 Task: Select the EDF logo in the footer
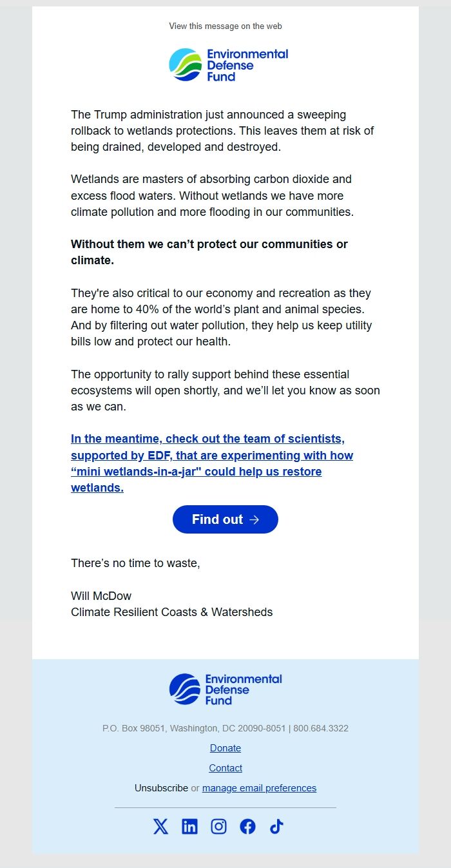click(x=225, y=688)
